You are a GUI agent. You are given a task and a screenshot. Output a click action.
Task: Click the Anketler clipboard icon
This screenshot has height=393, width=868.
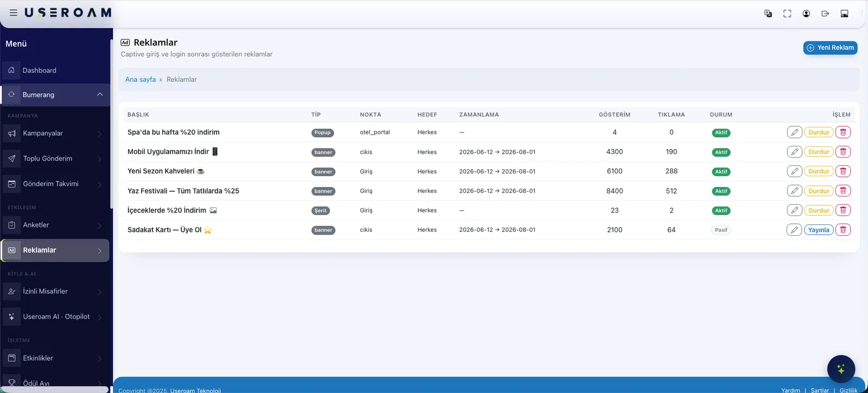[11, 225]
